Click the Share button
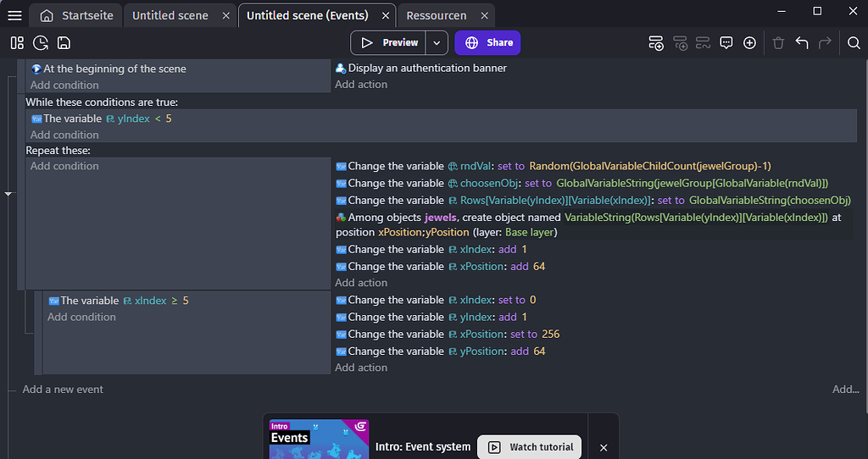868x459 pixels. click(x=488, y=43)
